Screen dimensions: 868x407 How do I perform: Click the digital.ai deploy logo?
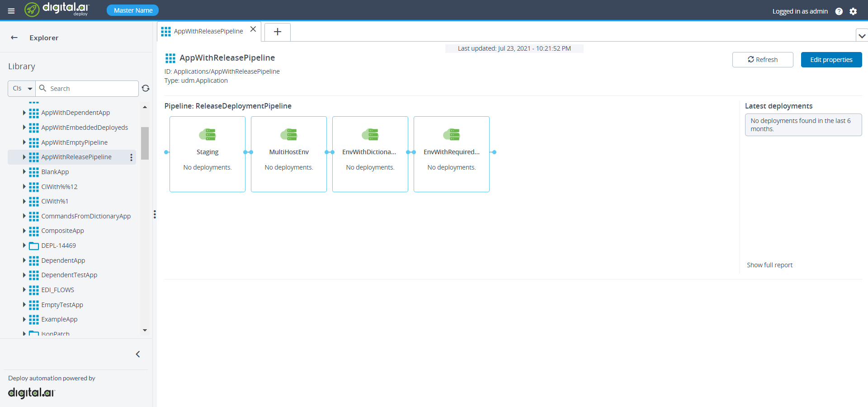[x=57, y=9]
